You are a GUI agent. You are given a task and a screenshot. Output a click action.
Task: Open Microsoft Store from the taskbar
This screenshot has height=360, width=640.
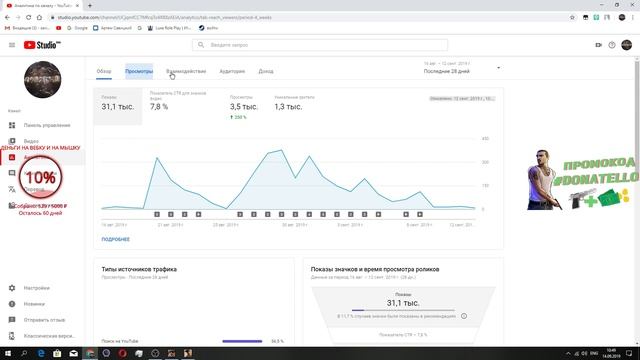coord(57,353)
